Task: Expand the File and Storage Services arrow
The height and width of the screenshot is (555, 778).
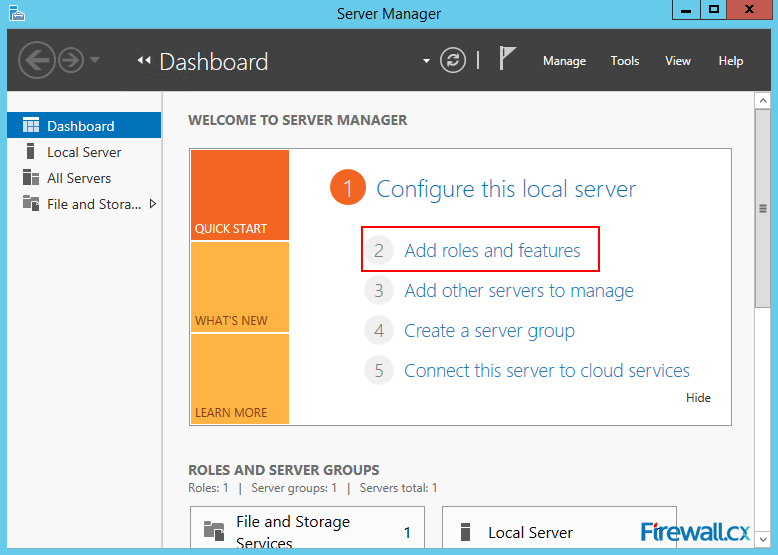Action: tap(152, 203)
